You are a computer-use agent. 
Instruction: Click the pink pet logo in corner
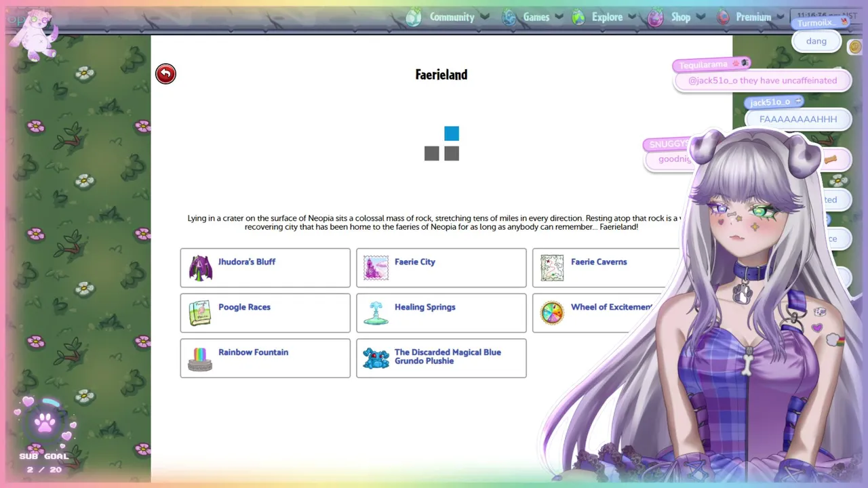(x=34, y=35)
